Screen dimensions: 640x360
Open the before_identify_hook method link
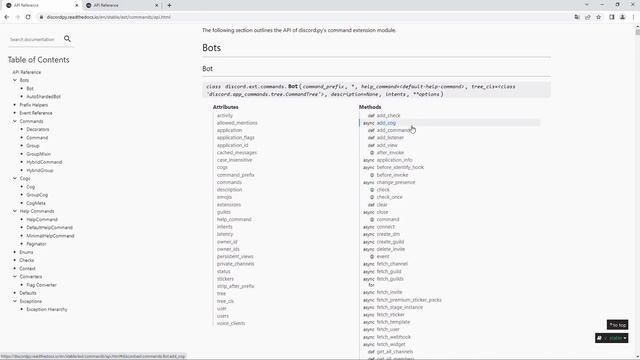(400, 167)
